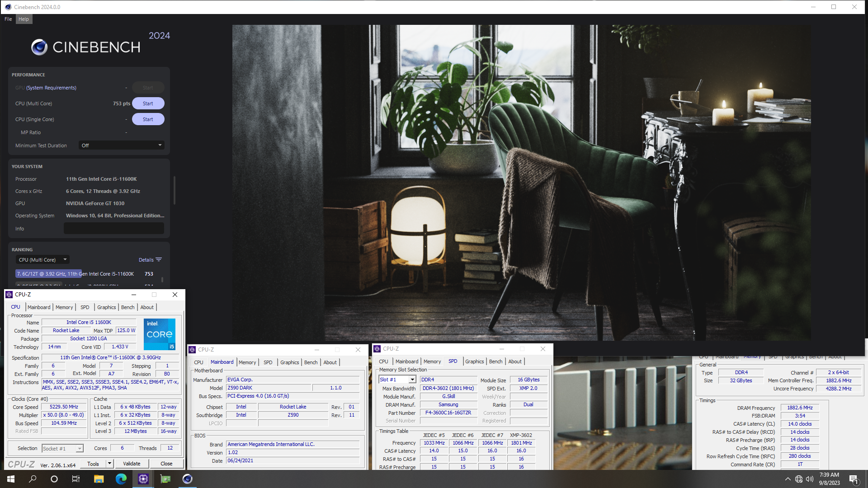Minimize the SPD CPU-Z window
Screen dimensions: 868x488
click(x=501, y=349)
